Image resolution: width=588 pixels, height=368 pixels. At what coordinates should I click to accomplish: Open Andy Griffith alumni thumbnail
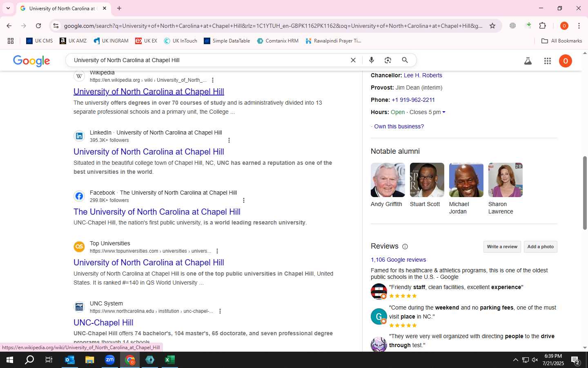[388, 180]
